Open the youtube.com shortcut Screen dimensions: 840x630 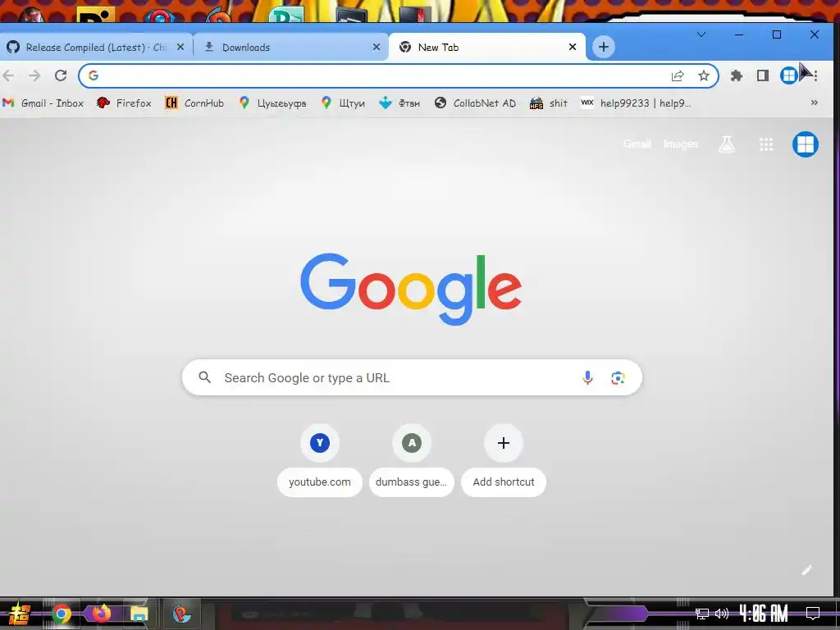click(320, 461)
